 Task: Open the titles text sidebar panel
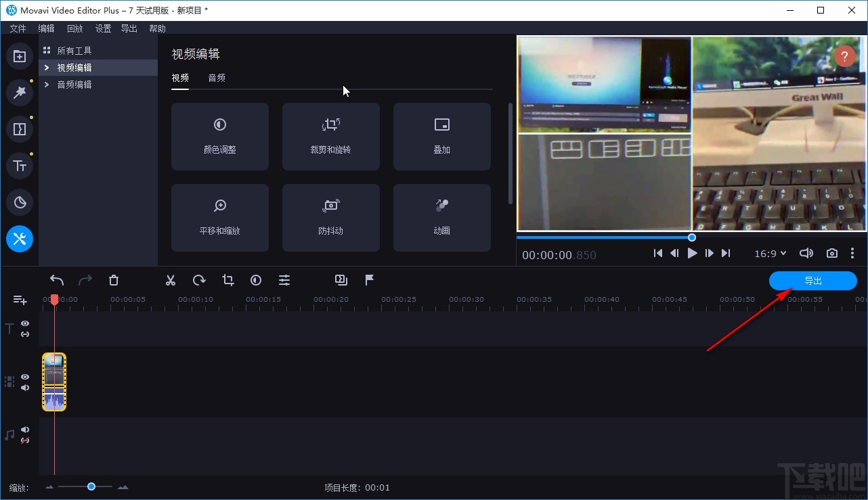pyautogui.click(x=20, y=166)
